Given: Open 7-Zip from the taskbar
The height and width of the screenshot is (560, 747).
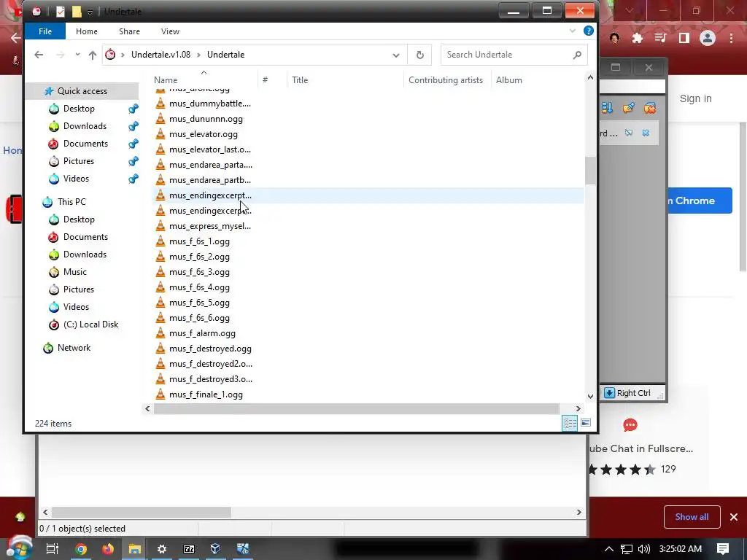Looking at the screenshot, I should pyautogui.click(x=189, y=549).
